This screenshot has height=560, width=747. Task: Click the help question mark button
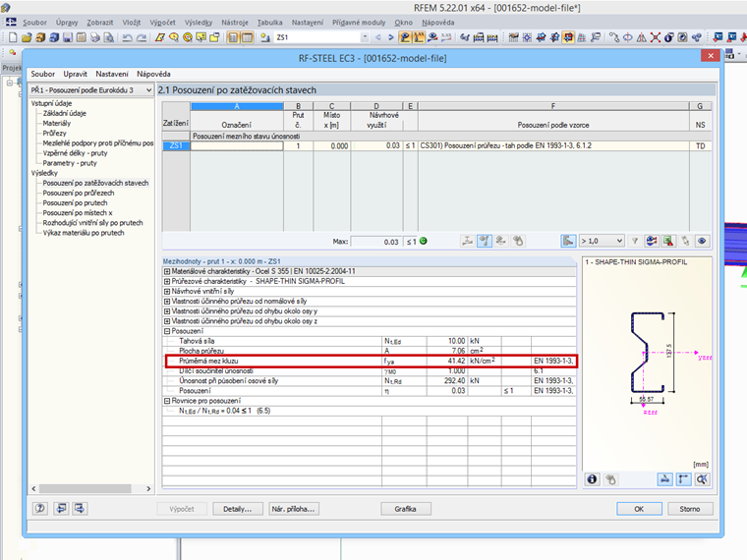pos(40,509)
